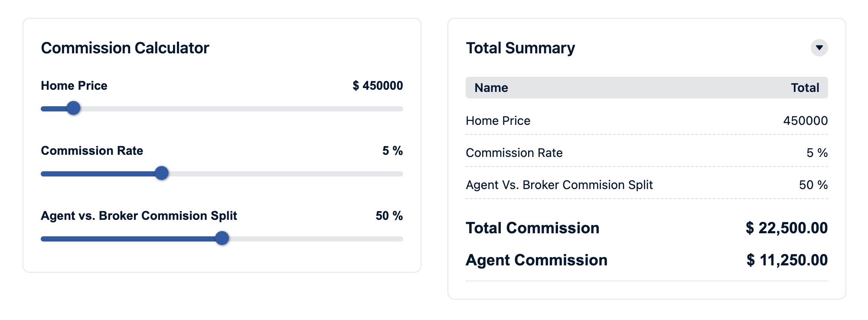Viewport: 868px width, 320px height.
Task: Click the 5 % value in the calculator
Action: 392,151
